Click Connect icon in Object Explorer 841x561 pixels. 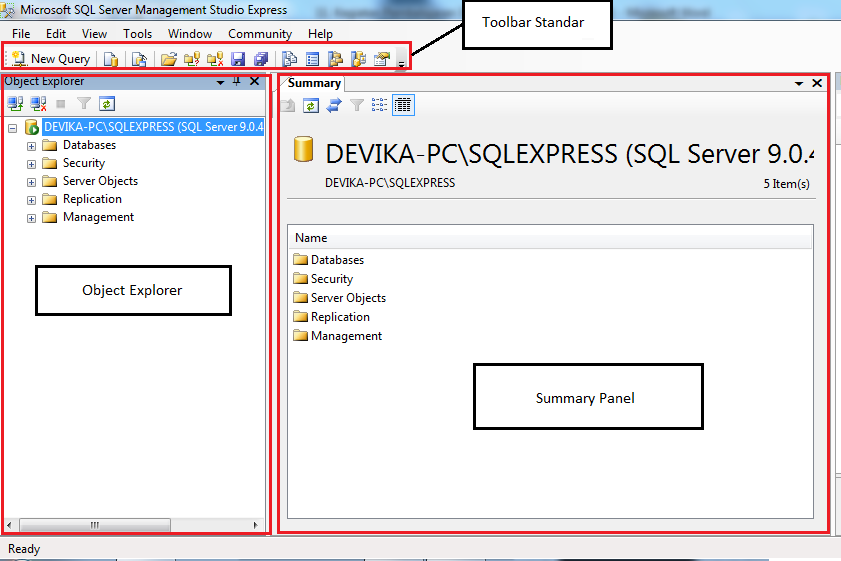point(15,104)
